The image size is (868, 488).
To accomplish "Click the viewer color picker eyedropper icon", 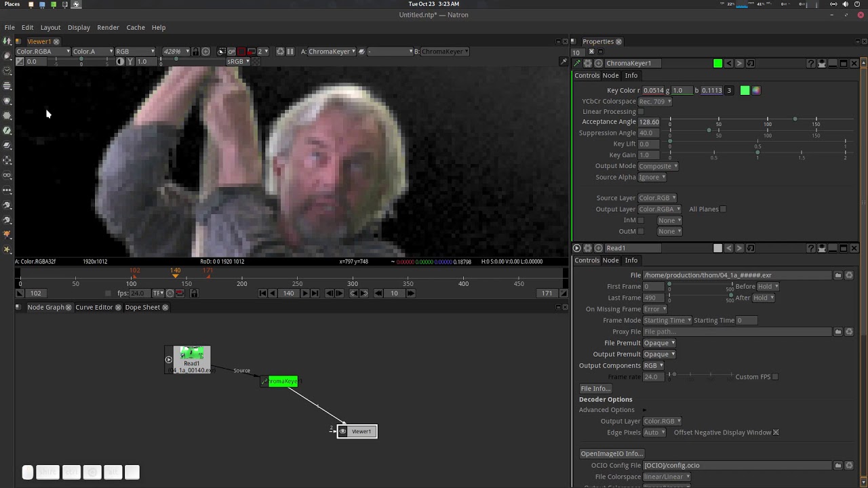I will point(563,62).
